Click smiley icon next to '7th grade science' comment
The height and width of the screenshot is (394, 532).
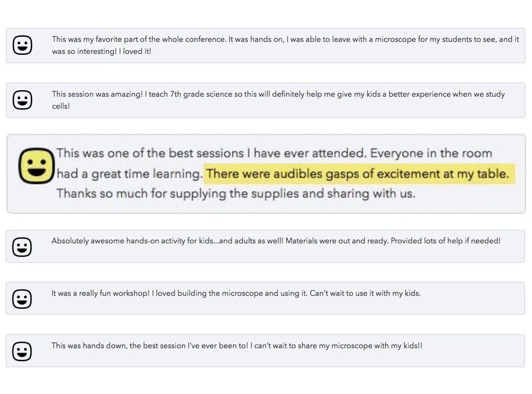point(22,100)
